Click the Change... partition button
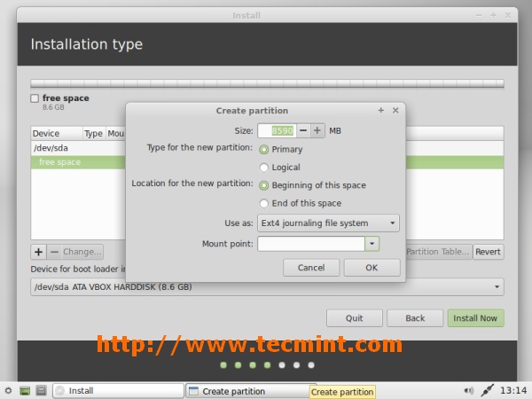Screen dimensions: 532x399 click(x=82, y=252)
